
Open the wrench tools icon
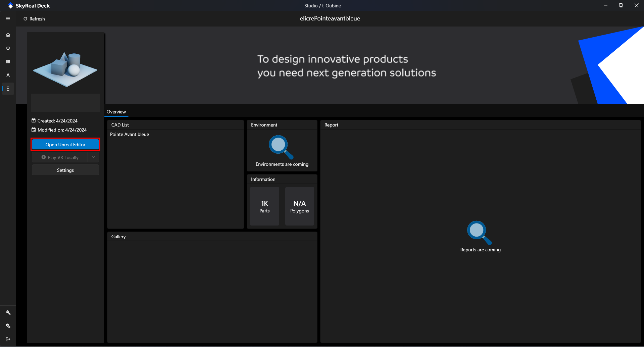[8, 312]
